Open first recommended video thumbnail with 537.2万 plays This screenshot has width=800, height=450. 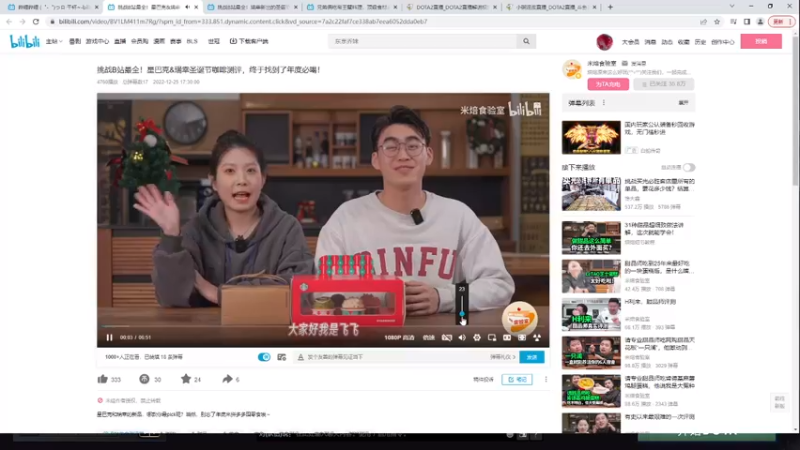coord(591,194)
